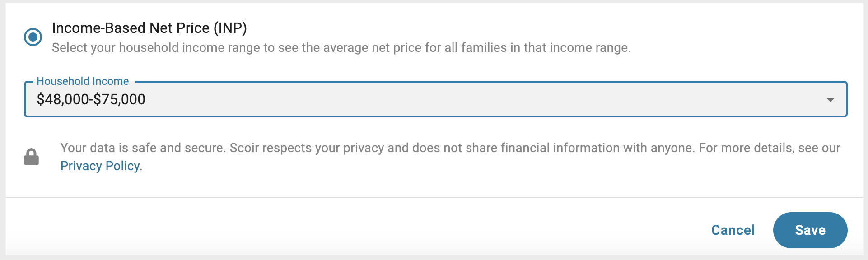The image size is (868, 260).
Task: Click the household income range description text
Action: (x=341, y=48)
